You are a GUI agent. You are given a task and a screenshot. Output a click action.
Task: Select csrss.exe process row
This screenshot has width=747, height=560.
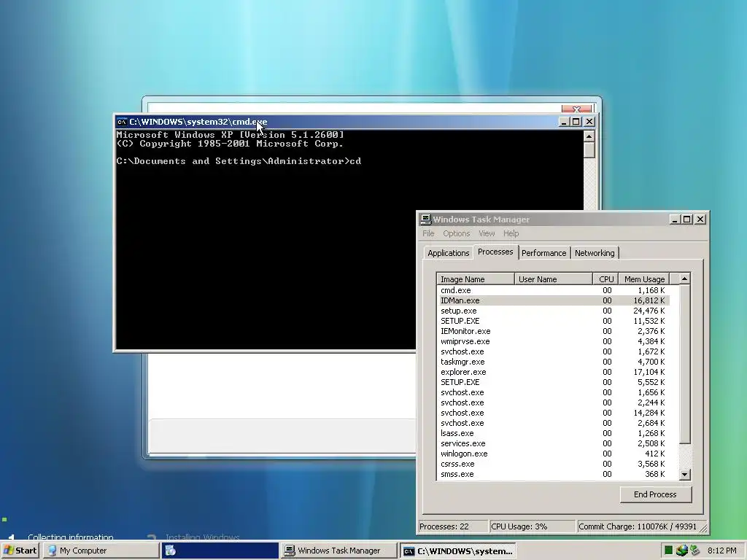[x=553, y=464]
